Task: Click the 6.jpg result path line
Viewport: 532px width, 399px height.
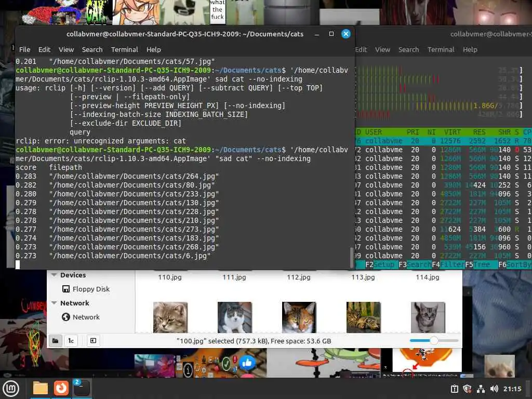Action: click(130, 256)
